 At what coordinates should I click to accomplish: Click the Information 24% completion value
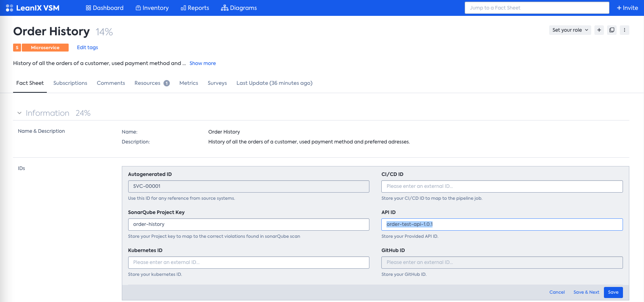click(83, 113)
